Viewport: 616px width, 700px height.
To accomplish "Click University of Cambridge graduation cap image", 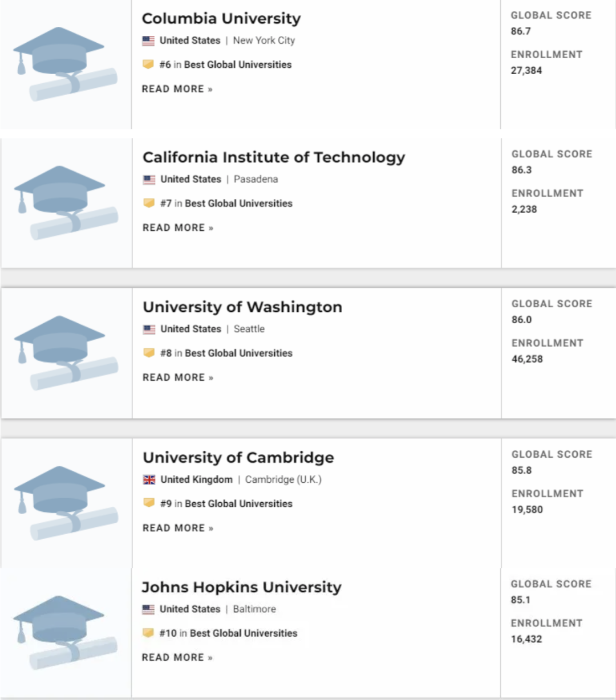I will click(x=66, y=502).
